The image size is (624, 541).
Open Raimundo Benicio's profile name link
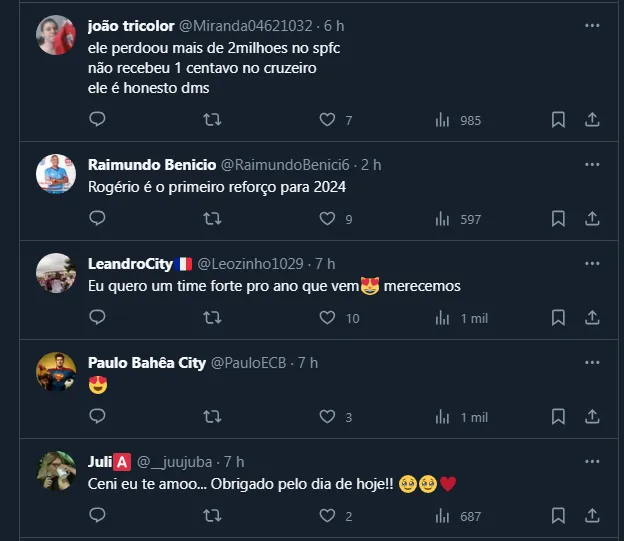(150, 164)
